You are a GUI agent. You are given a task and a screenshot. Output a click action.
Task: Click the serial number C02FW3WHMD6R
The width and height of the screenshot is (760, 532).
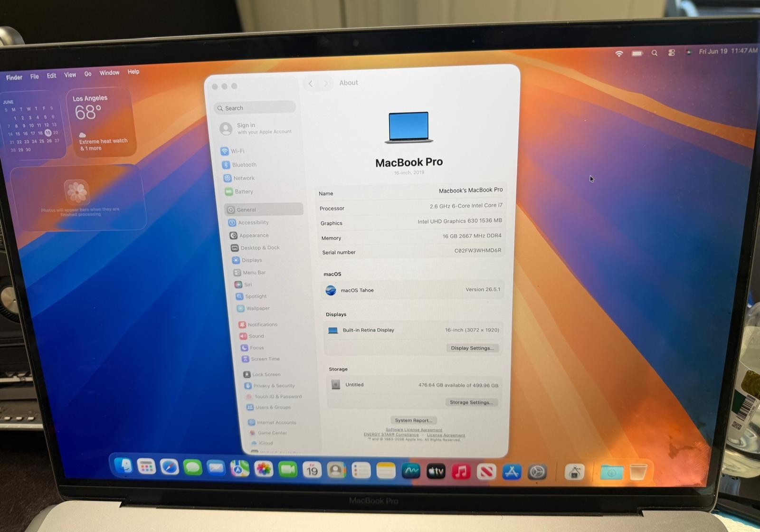tap(477, 250)
